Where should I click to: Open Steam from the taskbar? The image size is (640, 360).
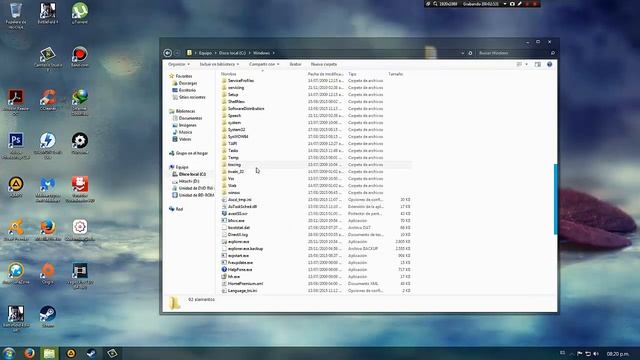click(x=91, y=353)
